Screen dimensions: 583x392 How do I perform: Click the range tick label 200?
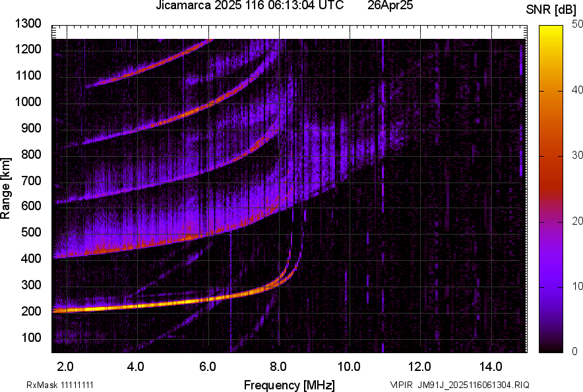click(x=31, y=312)
